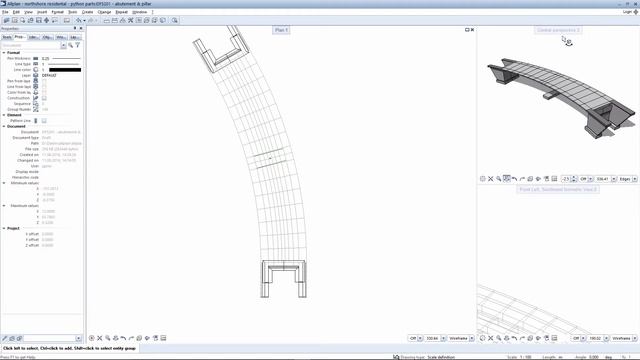This screenshot has width=640, height=360.
Task: Click next view arrow in Plan 1 toolbar
Action: coord(131,338)
